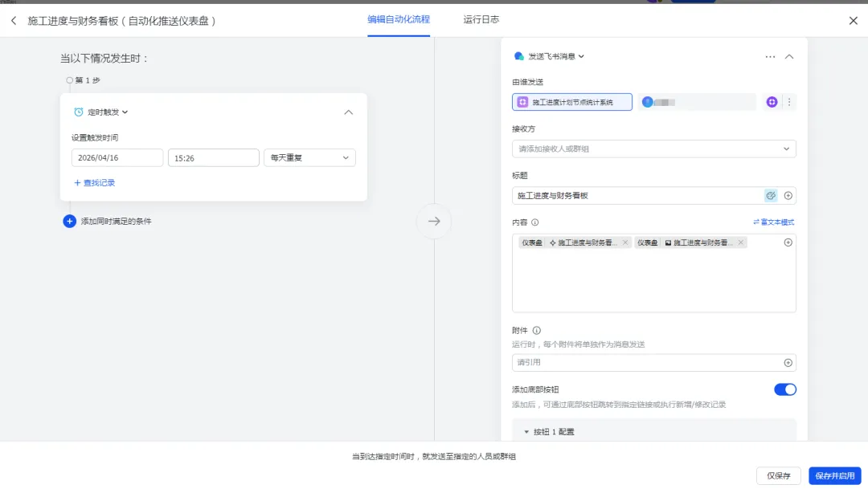Image resolution: width=868 pixels, height=497 pixels.
Task: Click the 定时触发 clock icon
Action: (79, 112)
